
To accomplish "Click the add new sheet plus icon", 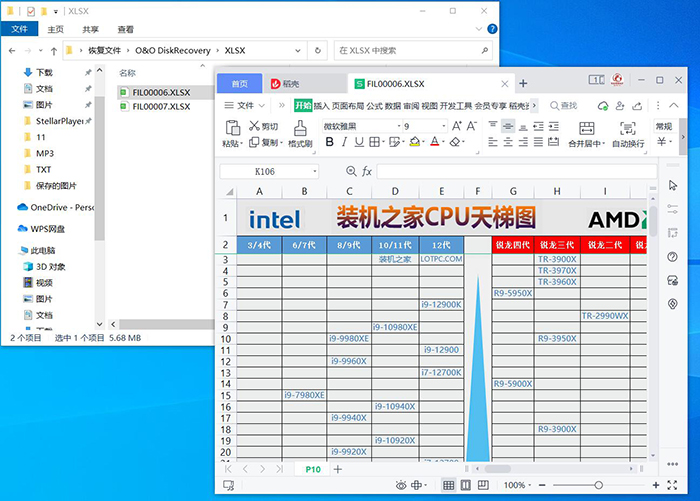I will (338, 469).
